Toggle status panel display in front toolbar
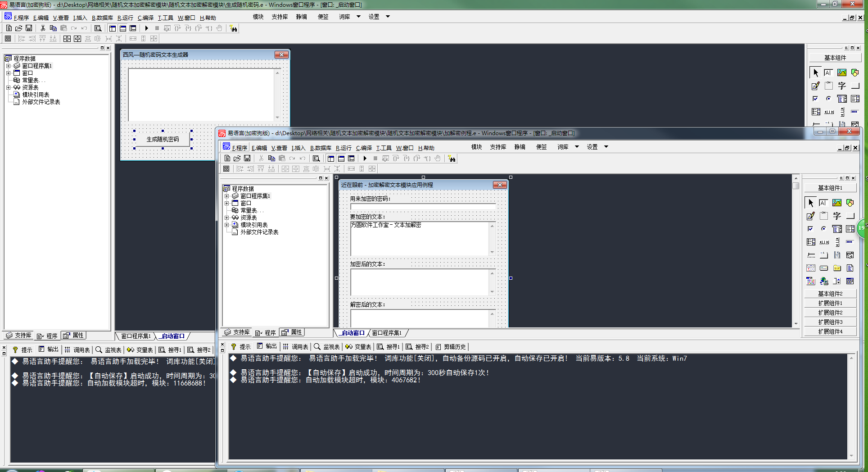 341,158
